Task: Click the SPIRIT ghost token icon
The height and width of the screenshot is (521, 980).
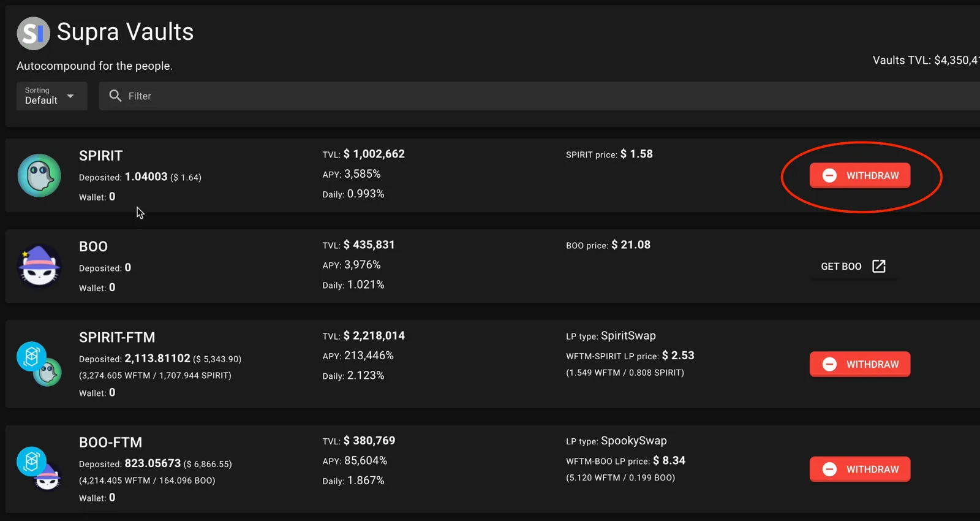Action: point(39,175)
